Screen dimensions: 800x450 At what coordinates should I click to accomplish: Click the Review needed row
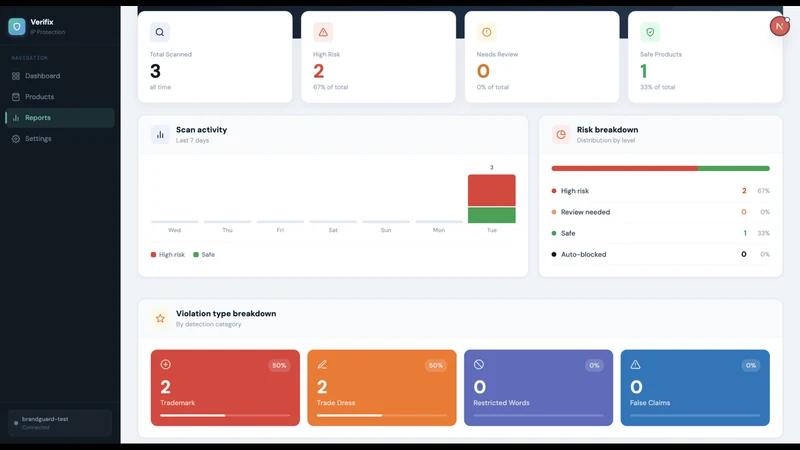pyautogui.click(x=660, y=212)
